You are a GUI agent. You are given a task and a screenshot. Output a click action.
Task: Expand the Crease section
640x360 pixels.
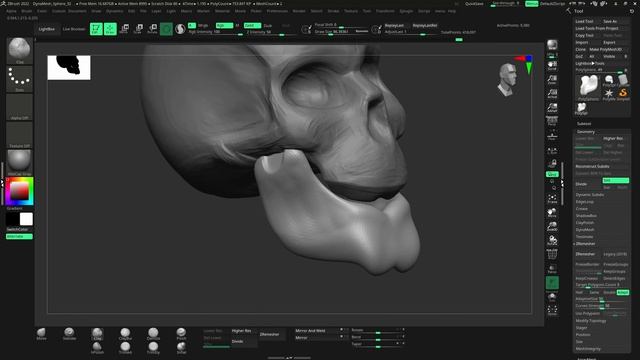pos(582,209)
